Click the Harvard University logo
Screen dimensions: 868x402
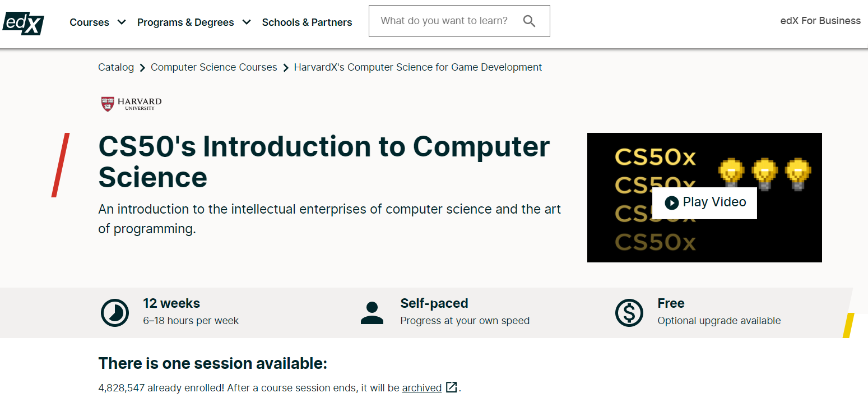[131, 104]
